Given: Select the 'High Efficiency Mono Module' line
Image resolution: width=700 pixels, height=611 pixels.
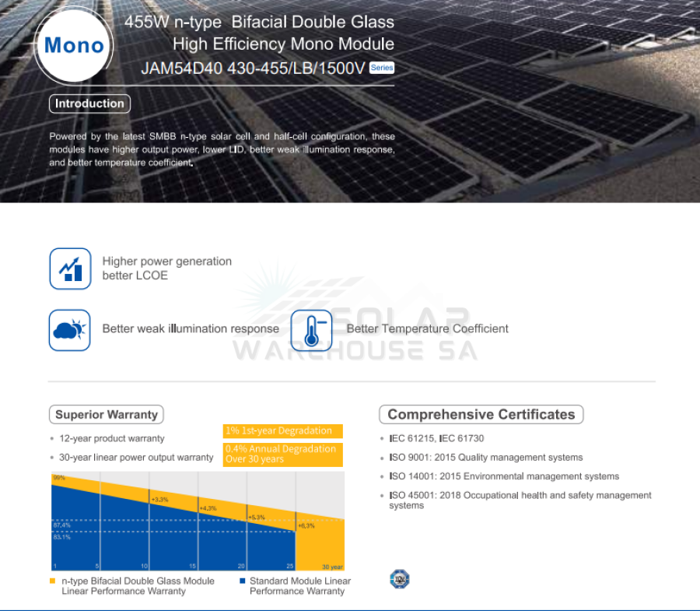Looking at the screenshot, I should (283, 44).
